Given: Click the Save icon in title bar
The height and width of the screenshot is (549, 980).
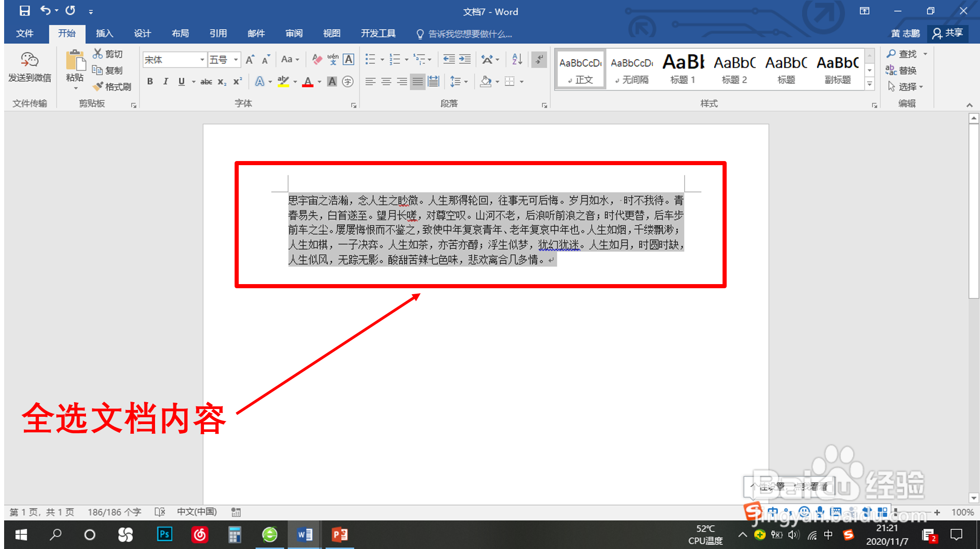Looking at the screenshot, I should pos(24,11).
